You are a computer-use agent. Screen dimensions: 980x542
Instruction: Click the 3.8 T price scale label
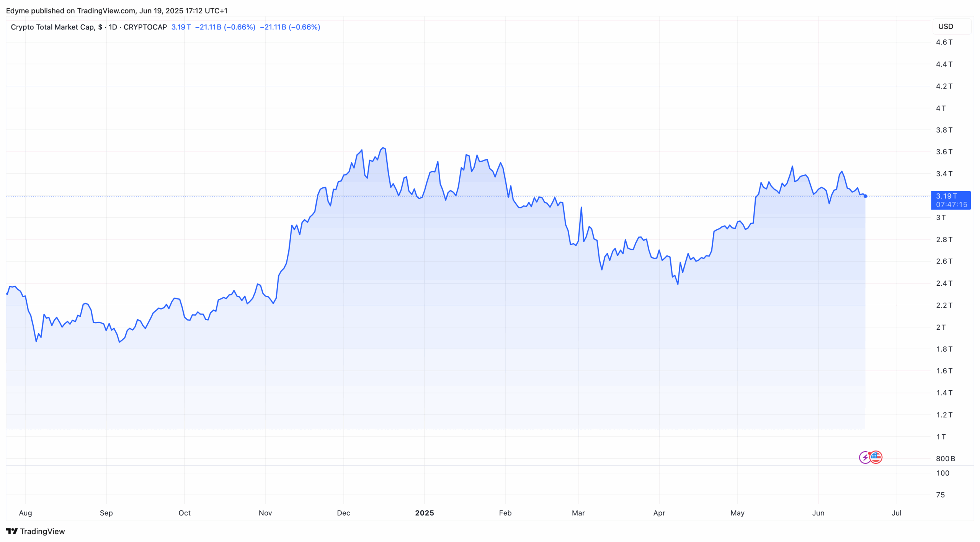pos(944,130)
